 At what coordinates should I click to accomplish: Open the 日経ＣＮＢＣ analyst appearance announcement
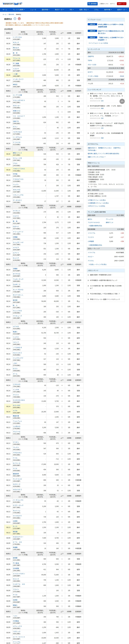click(x=111, y=39)
